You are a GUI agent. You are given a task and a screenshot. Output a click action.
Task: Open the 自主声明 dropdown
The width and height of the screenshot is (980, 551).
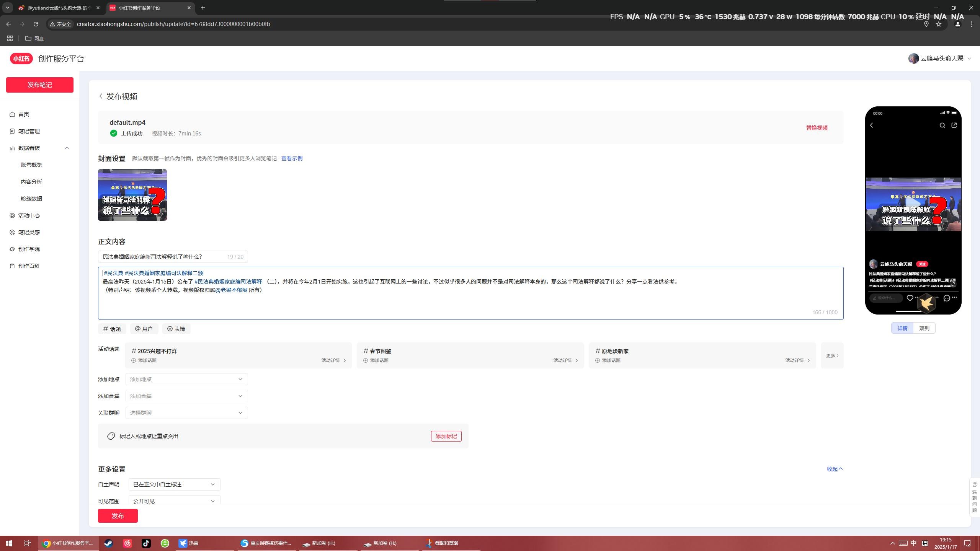(x=174, y=484)
